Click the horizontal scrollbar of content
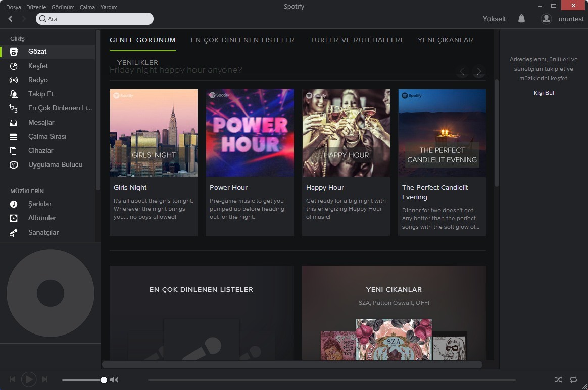 click(292, 365)
